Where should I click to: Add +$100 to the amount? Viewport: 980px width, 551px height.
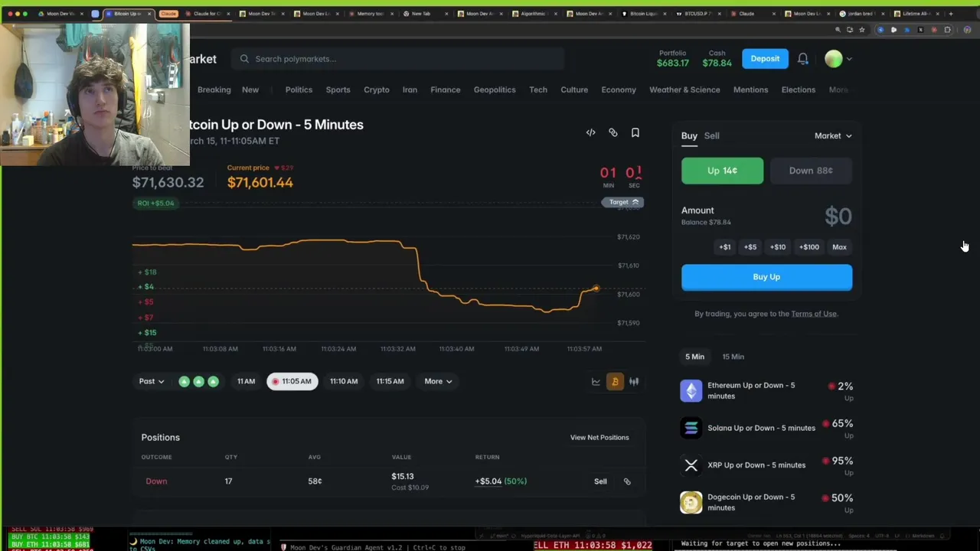click(809, 247)
